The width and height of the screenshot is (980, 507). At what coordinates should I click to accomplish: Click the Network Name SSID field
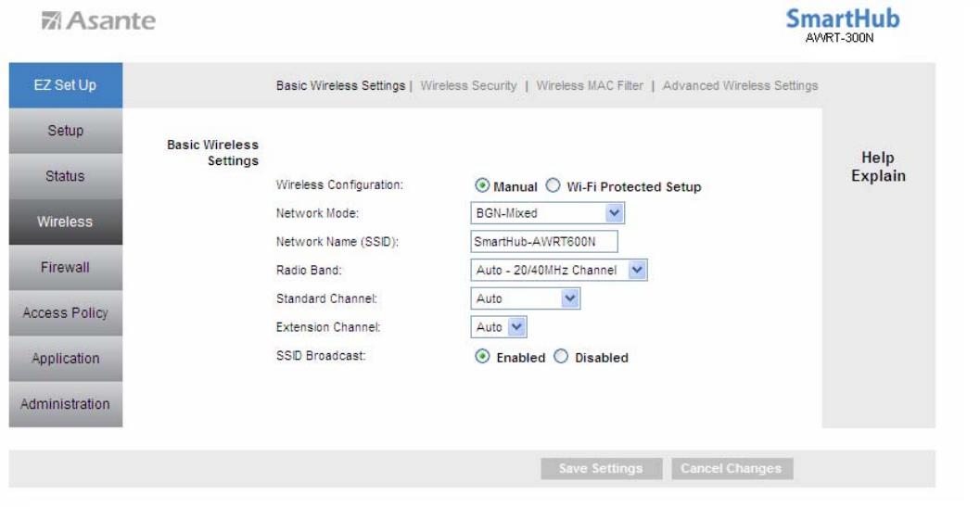tap(544, 241)
